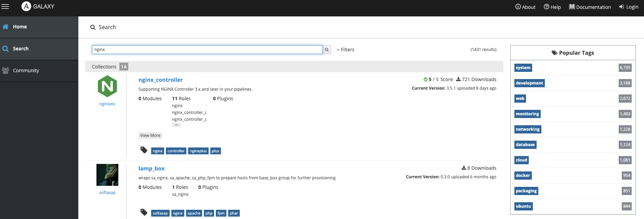Click the Login link
The image size is (644, 219).
629,7
